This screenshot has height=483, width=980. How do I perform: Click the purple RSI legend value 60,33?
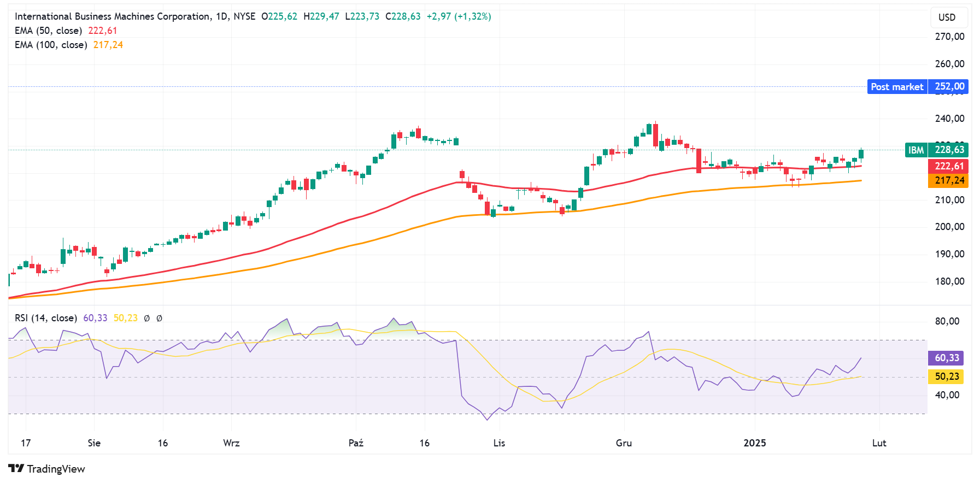click(95, 318)
